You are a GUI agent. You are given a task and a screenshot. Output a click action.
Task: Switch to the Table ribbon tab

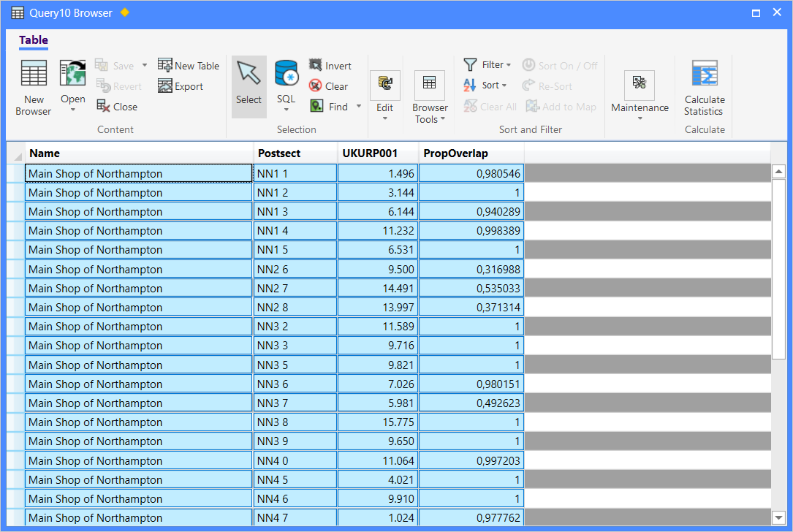click(34, 40)
